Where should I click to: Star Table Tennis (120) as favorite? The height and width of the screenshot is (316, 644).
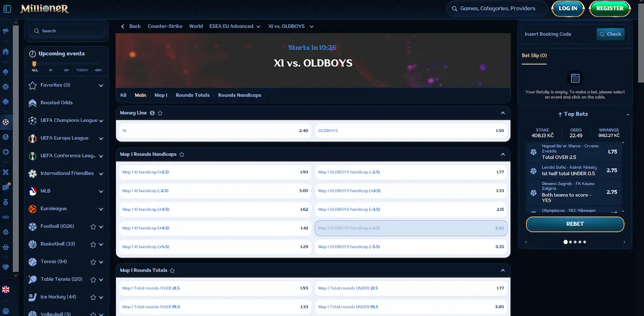(x=93, y=279)
